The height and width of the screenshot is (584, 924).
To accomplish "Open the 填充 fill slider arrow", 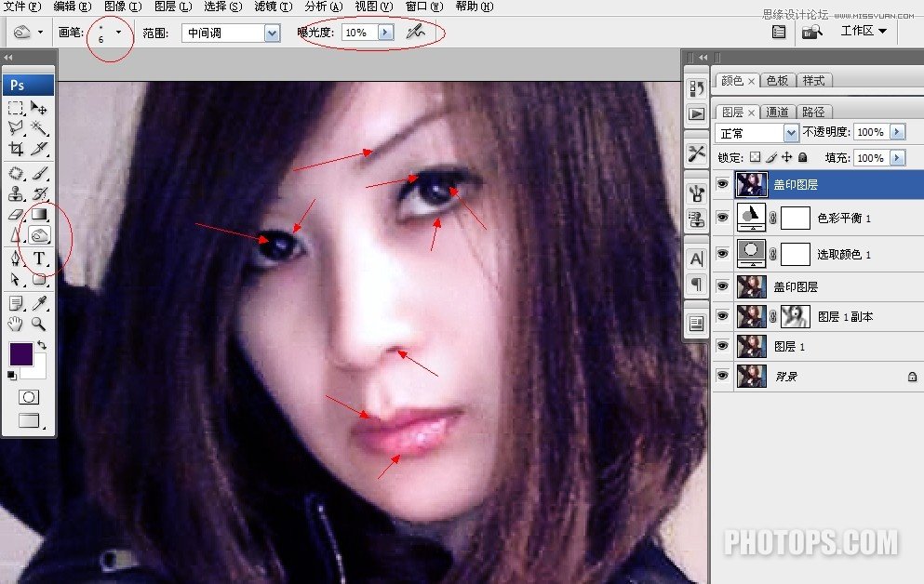I will click(898, 158).
